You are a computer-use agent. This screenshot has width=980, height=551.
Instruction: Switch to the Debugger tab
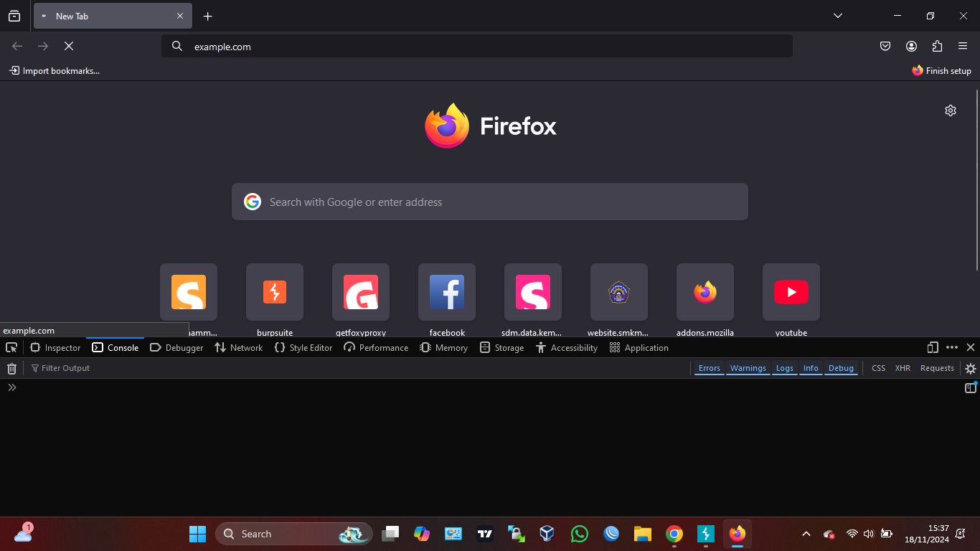pyautogui.click(x=176, y=347)
